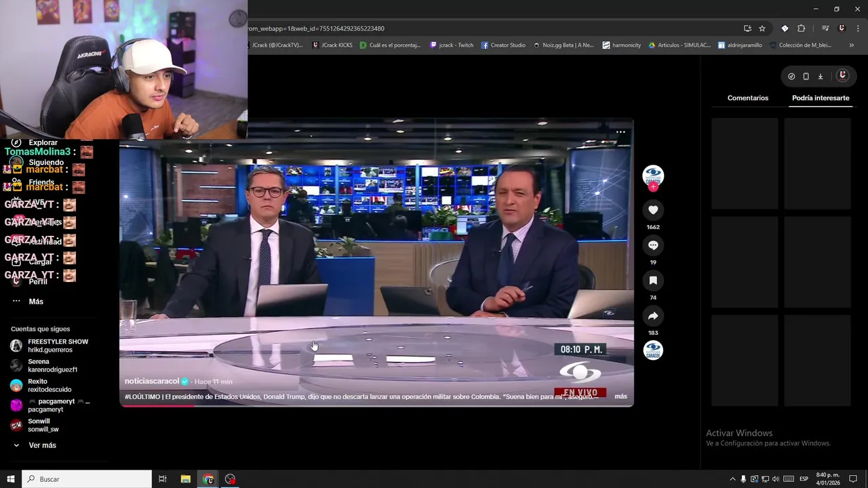This screenshot has height=488, width=868.
Task: Open comments via the speech bubble icon
Action: point(653,245)
